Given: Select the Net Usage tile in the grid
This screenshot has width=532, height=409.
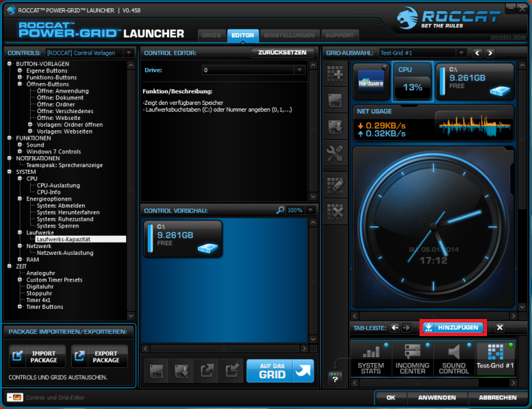Looking at the screenshot, I should (433, 123).
